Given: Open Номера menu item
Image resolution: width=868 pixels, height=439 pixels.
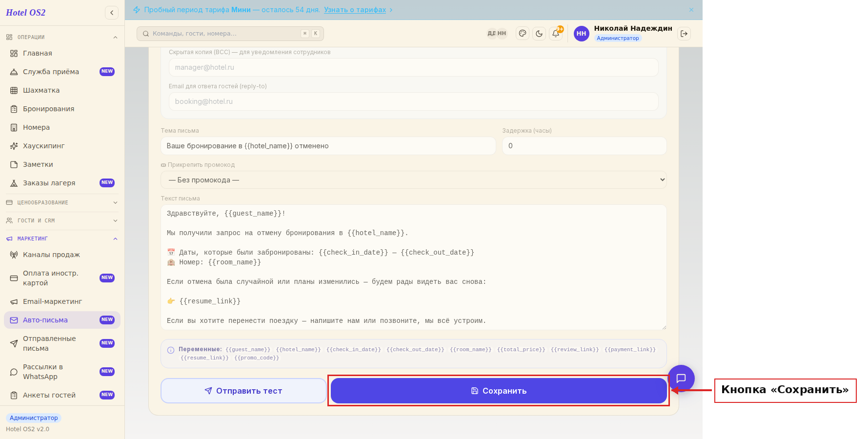Looking at the screenshot, I should [62, 127].
